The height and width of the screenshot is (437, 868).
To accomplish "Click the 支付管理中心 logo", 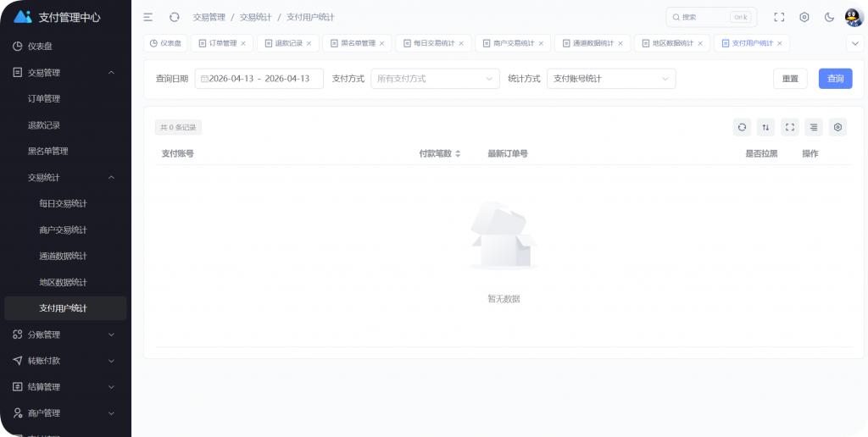I will pyautogui.click(x=57, y=17).
